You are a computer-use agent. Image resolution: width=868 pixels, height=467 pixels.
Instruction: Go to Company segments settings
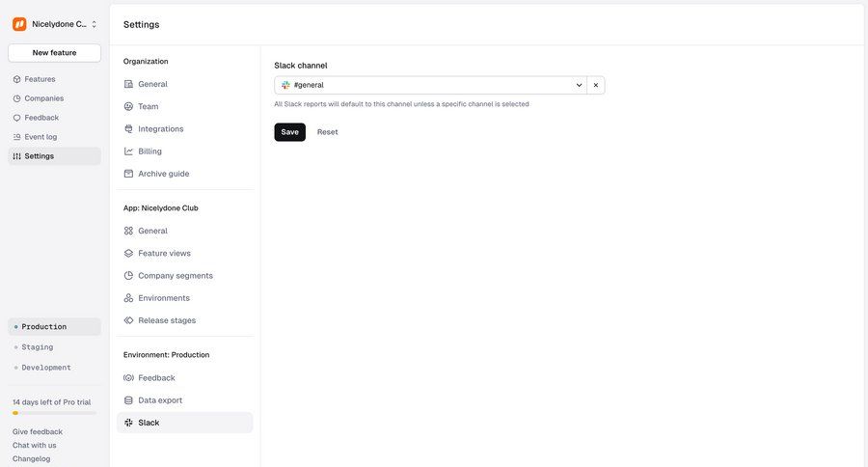[175, 276]
